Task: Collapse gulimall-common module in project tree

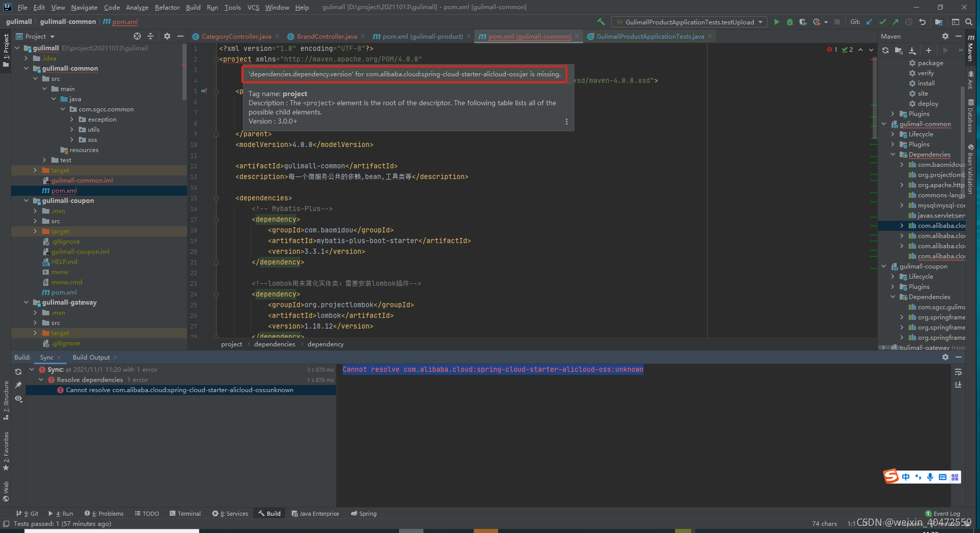Action: click(26, 68)
